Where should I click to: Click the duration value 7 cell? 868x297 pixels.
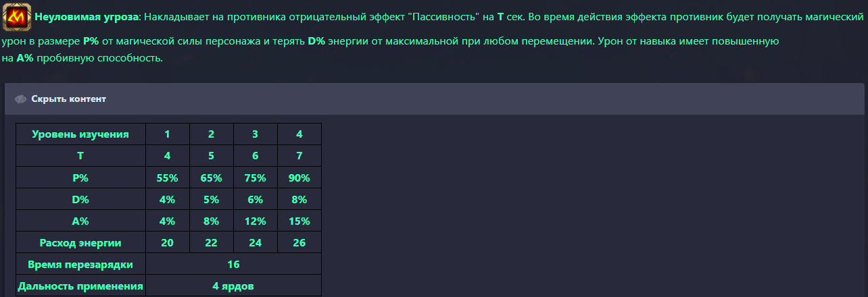point(299,156)
